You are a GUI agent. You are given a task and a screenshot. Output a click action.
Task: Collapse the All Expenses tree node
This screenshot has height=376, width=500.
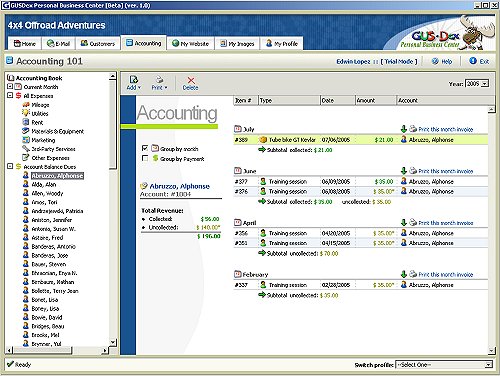click(10, 95)
